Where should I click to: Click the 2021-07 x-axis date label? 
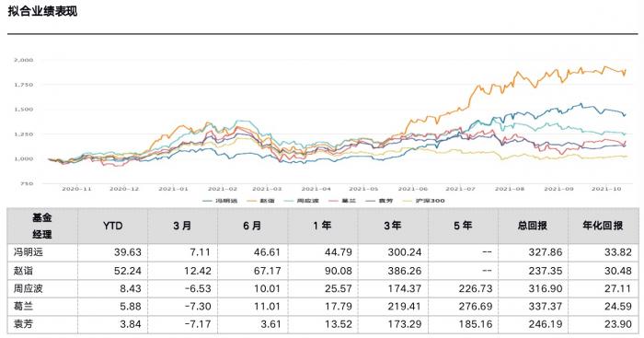click(x=460, y=189)
